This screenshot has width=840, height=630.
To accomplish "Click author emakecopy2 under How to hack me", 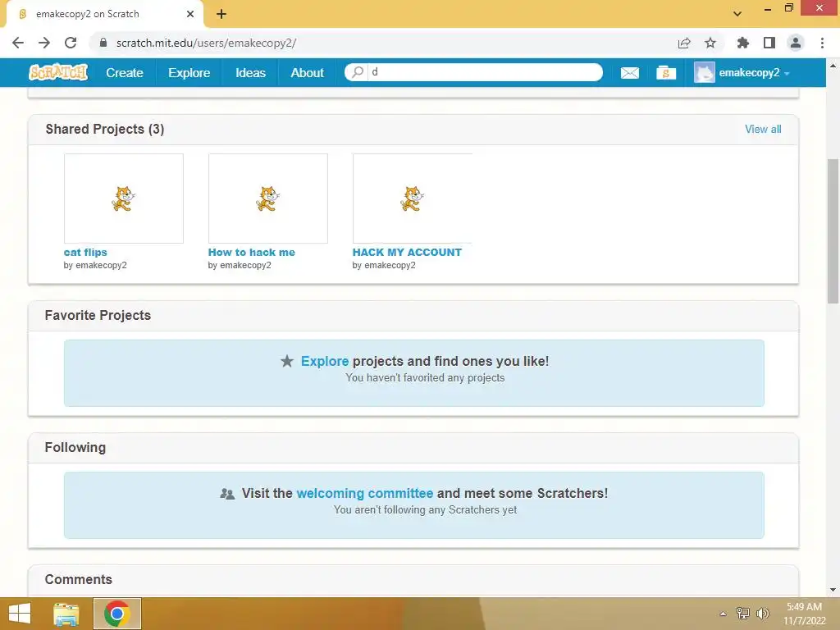I will (245, 265).
